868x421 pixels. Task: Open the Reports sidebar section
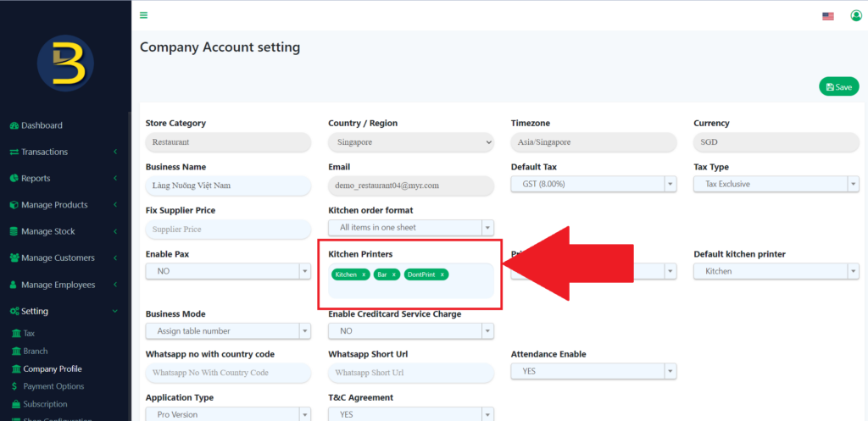click(36, 179)
